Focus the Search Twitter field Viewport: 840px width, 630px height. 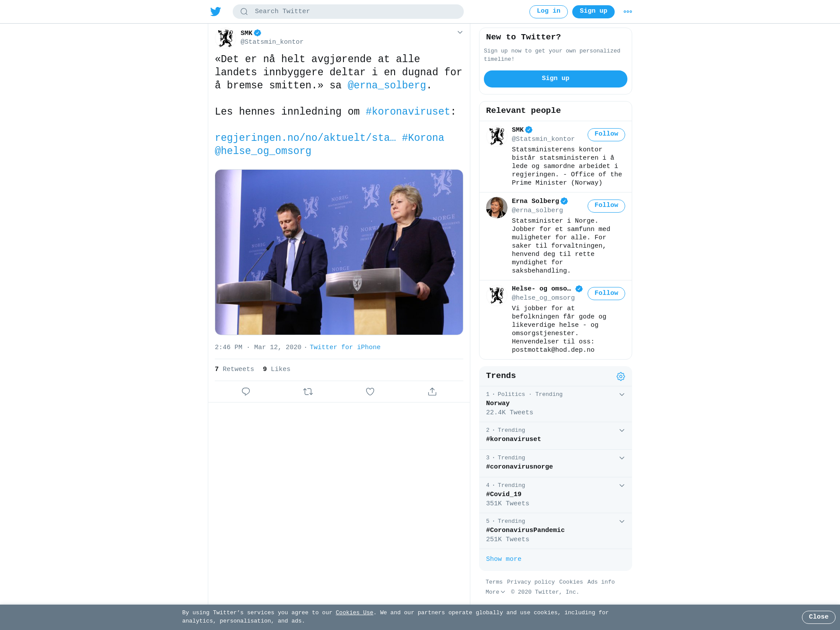[348, 12]
